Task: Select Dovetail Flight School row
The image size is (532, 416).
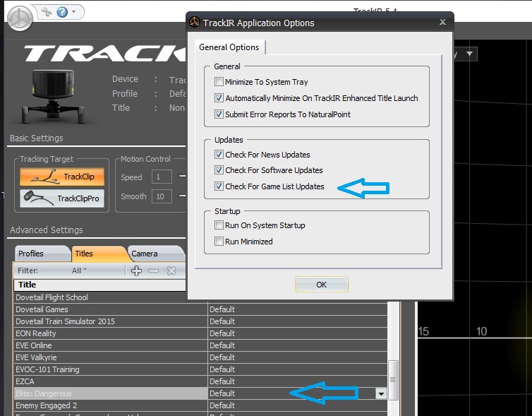Action: (111, 297)
